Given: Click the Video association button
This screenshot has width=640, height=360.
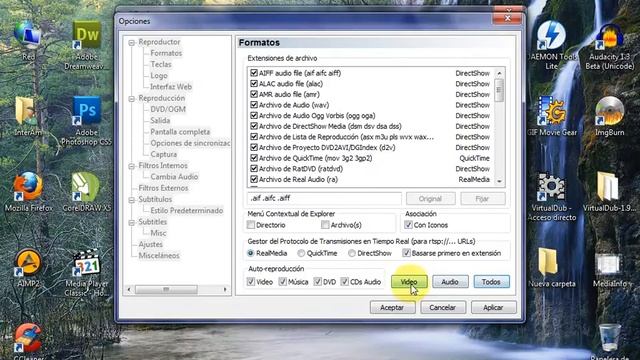Looking at the screenshot, I should (409, 282).
